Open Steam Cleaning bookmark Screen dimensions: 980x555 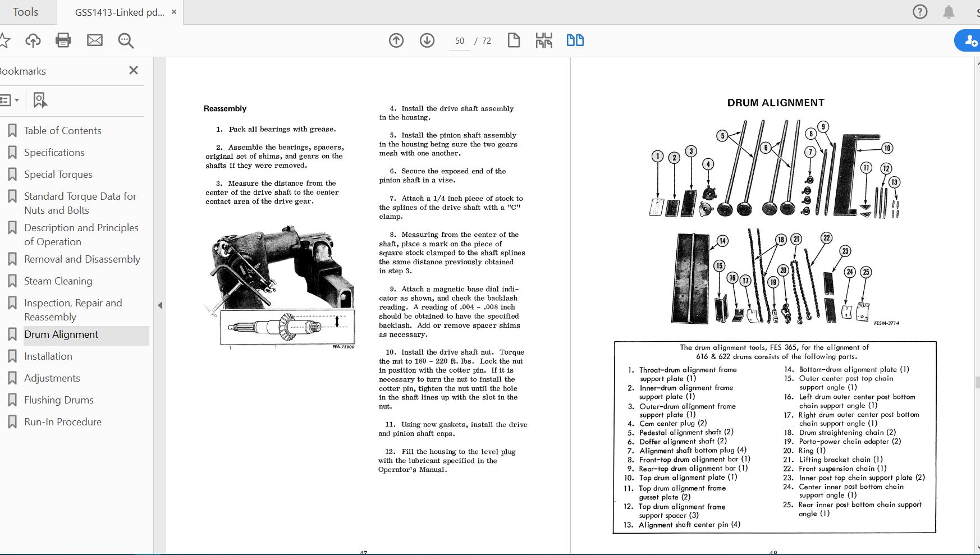(58, 281)
